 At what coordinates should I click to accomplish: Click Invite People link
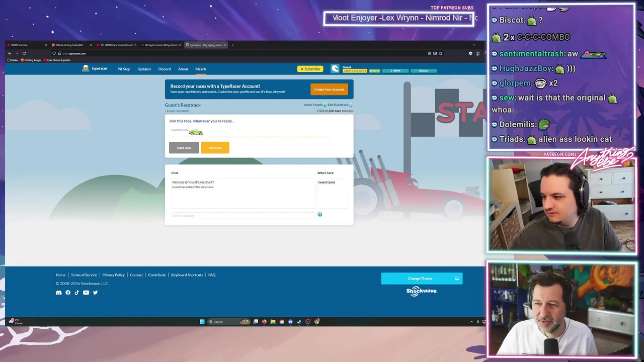click(x=313, y=105)
